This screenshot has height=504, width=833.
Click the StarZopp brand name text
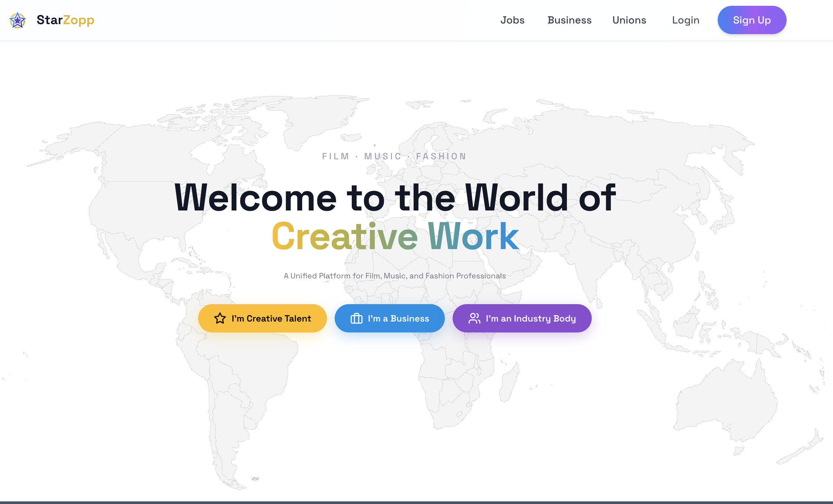65,20
